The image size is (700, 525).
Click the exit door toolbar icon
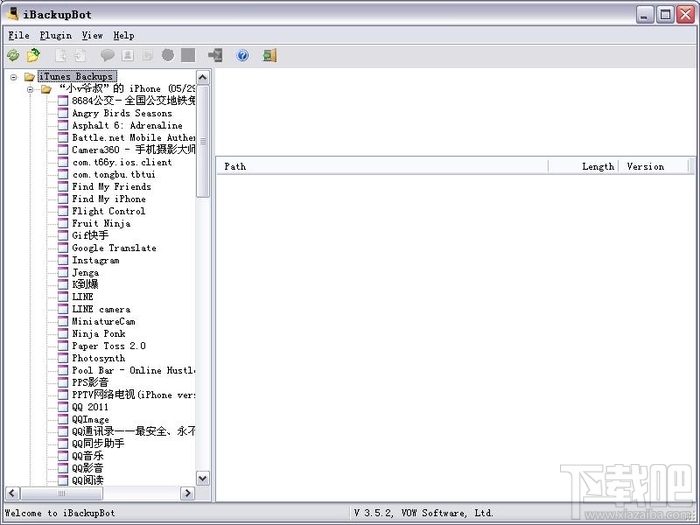pyautogui.click(x=270, y=55)
